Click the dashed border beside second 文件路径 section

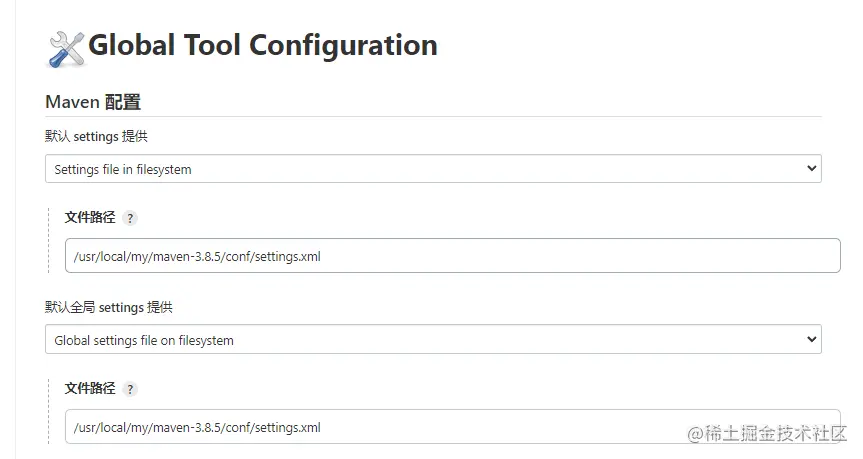[x=48, y=411]
